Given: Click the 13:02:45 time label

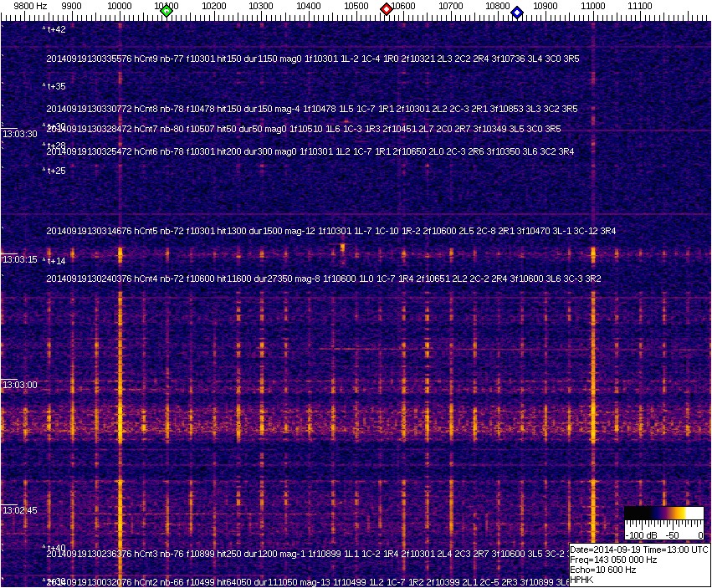Looking at the screenshot, I should (20, 510).
